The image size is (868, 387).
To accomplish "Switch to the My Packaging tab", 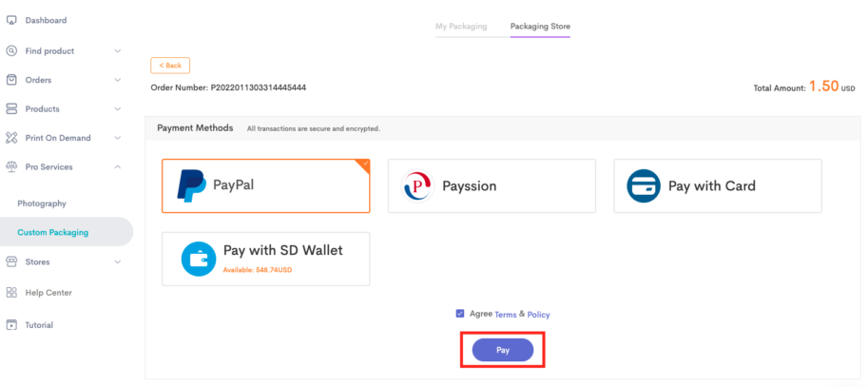I will pos(460,26).
